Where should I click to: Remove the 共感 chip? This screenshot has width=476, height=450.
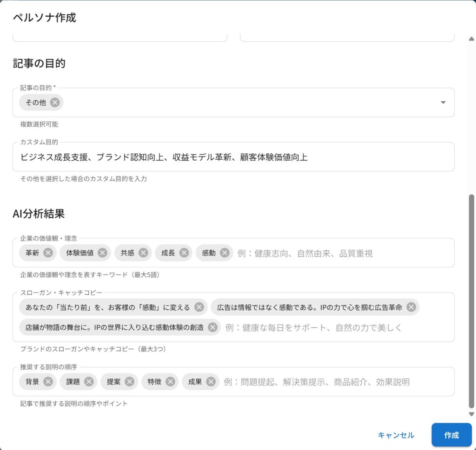pyautogui.click(x=143, y=253)
